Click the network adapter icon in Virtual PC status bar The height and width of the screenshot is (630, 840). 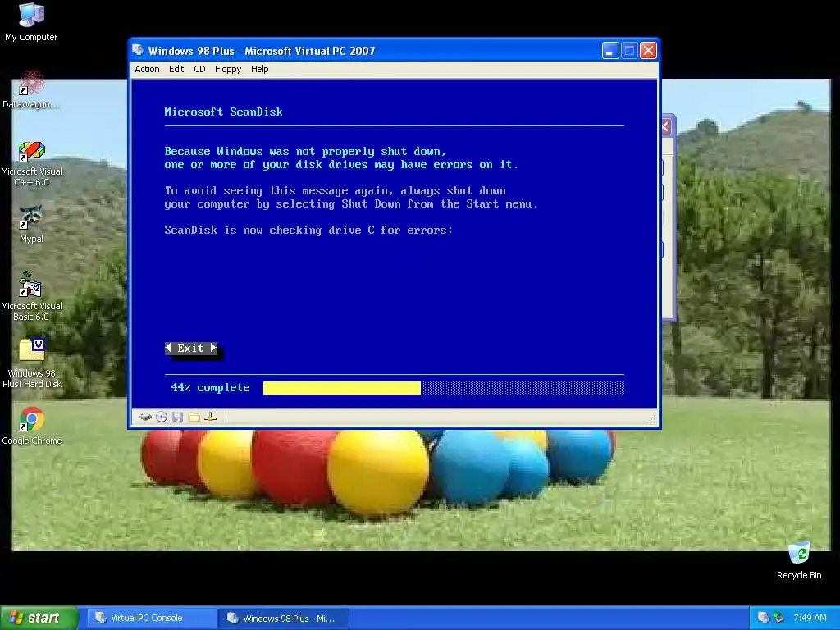(x=211, y=417)
